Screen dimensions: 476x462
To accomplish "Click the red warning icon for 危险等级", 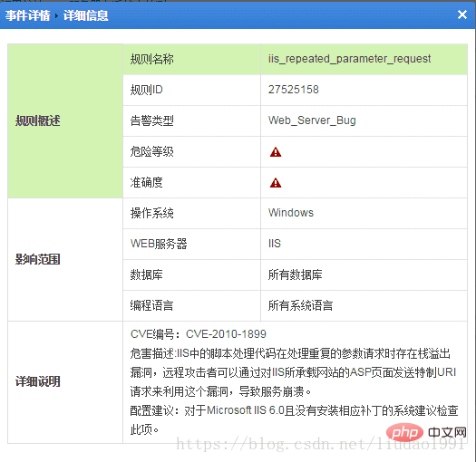I will pyautogui.click(x=276, y=151).
